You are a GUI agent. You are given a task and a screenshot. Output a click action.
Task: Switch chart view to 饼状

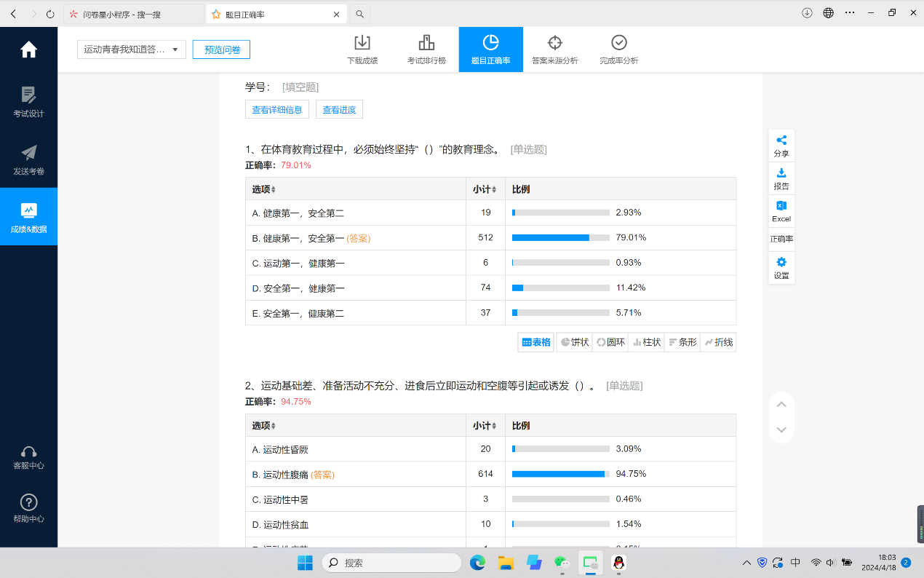pyautogui.click(x=574, y=342)
